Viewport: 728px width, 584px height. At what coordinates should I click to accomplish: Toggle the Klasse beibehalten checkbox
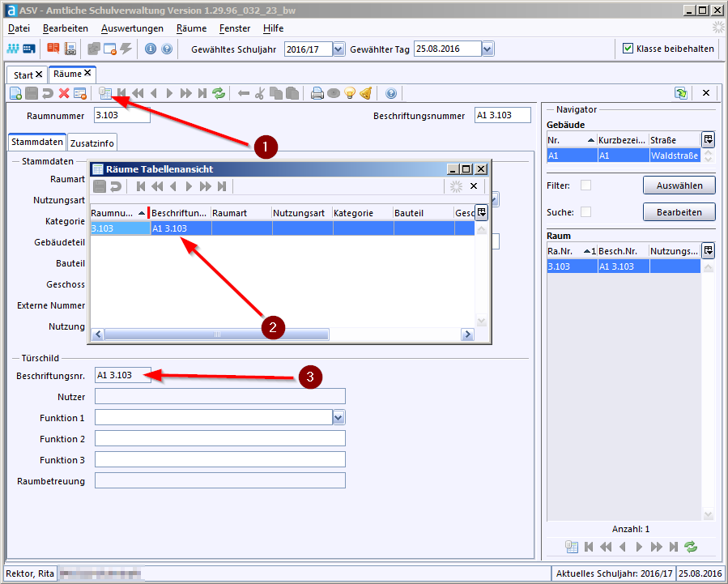(x=628, y=49)
